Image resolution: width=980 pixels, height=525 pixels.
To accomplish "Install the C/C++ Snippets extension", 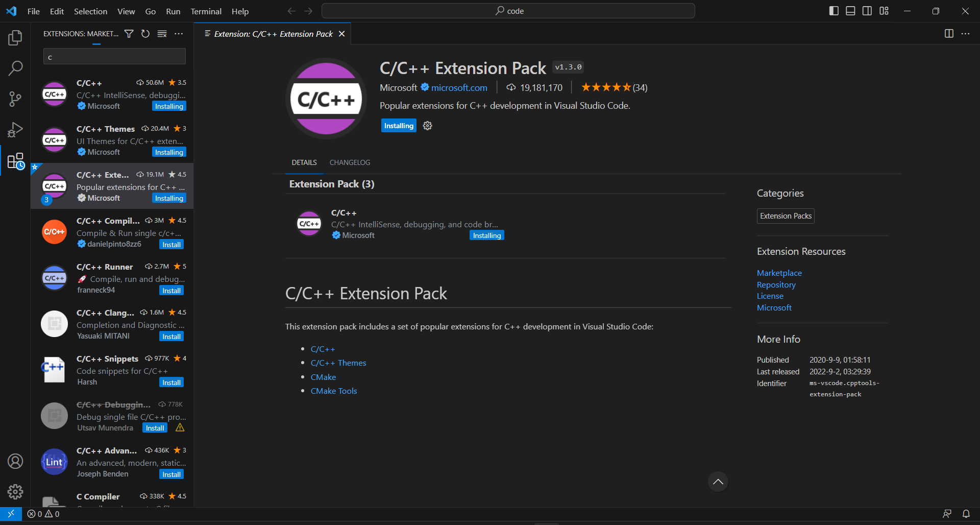I will click(171, 383).
